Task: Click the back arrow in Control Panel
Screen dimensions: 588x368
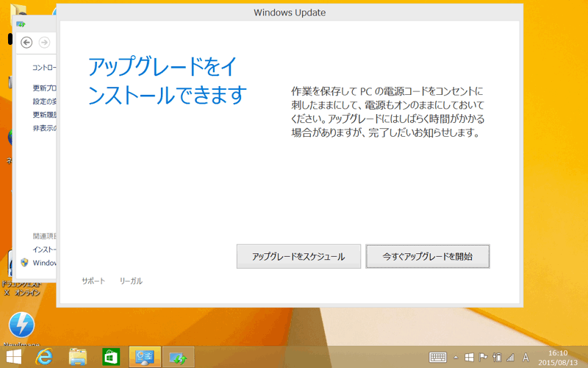Action: 27,42
